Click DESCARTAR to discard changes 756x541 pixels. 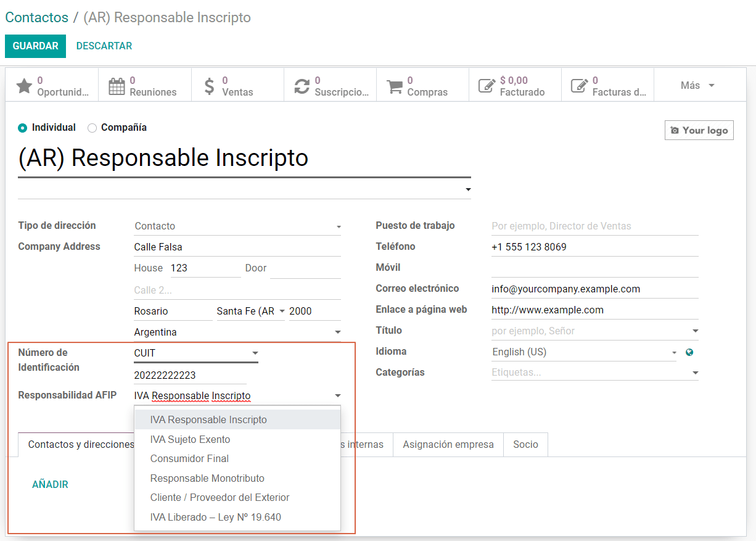coord(104,46)
